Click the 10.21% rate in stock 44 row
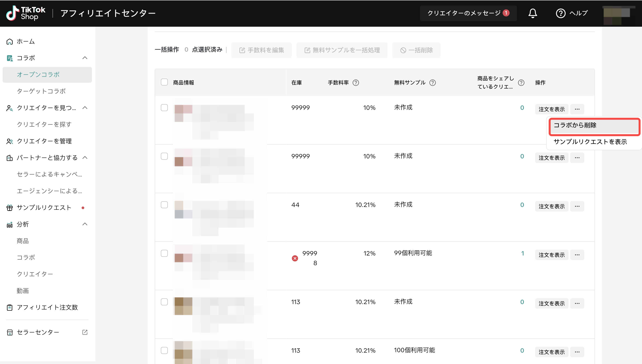642x364 pixels. [x=365, y=205]
